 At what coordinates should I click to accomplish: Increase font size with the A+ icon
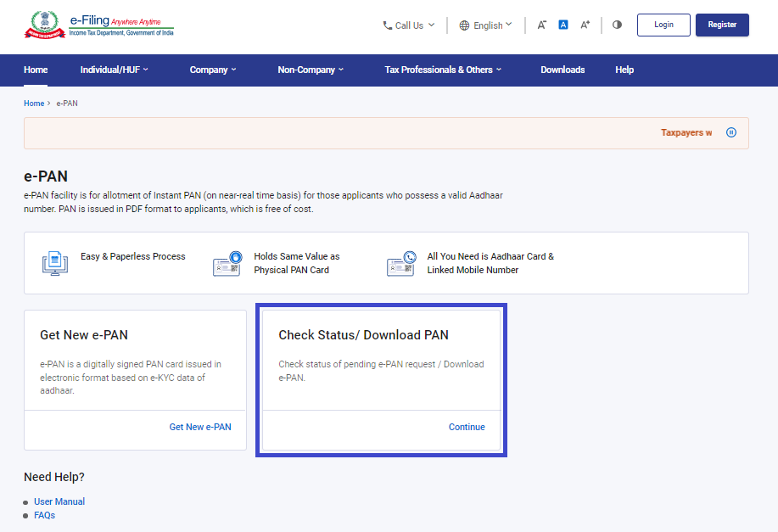pyautogui.click(x=585, y=25)
